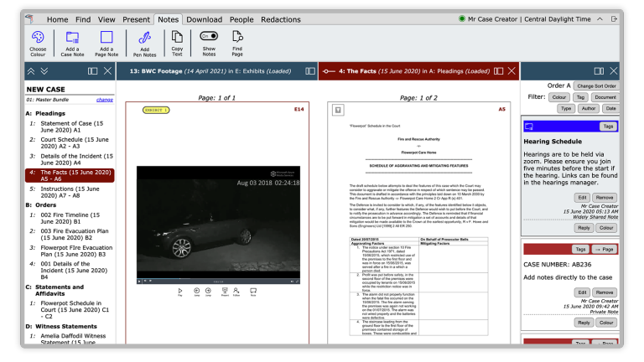Click the Change Sort Order button
Screen dimensions: 644x362
coord(596,85)
